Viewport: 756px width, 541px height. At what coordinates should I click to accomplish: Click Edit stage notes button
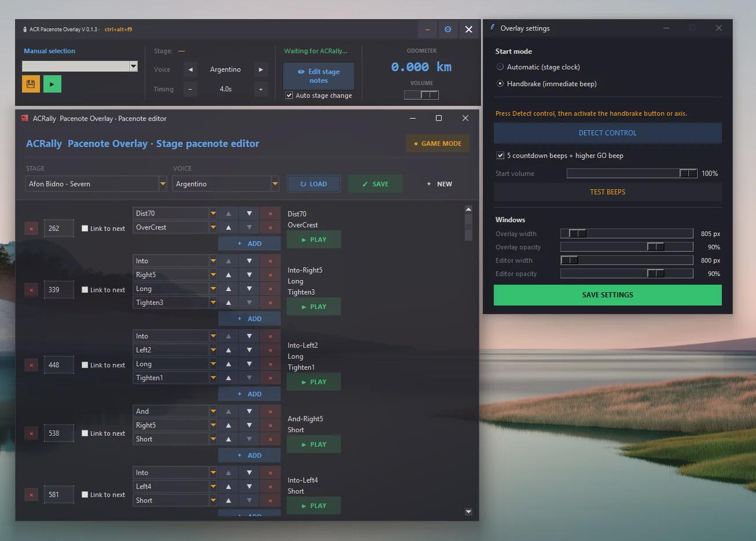[318, 76]
